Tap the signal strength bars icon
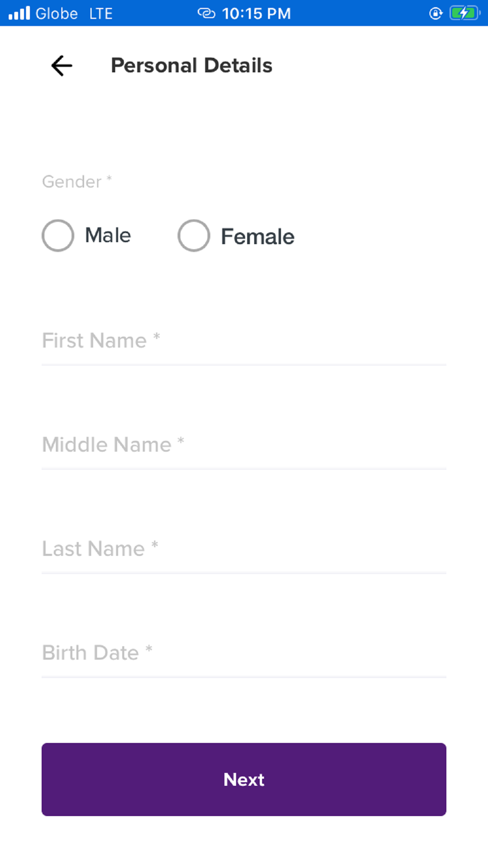 [x=20, y=13]
